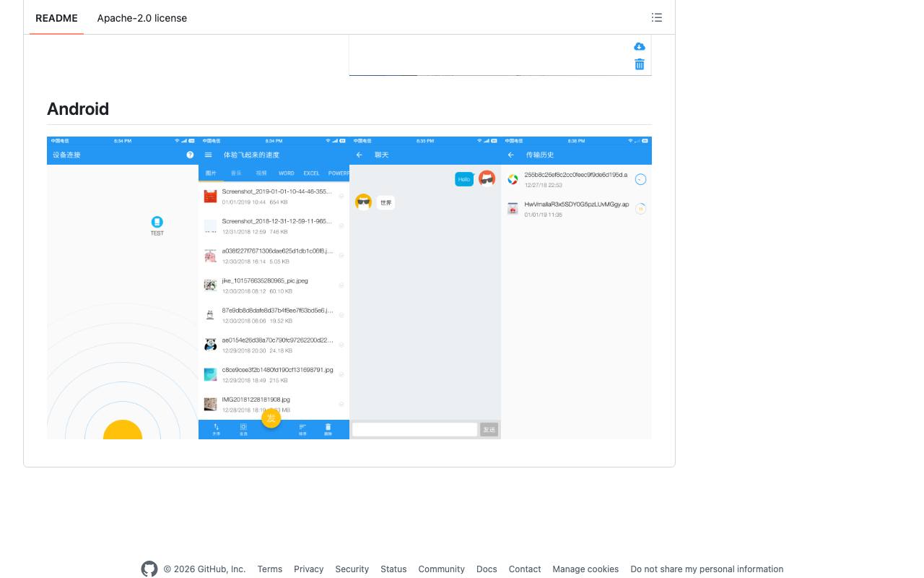The height and width of the screenshot is (578, 924).
Task: Click Do not share my personal information
Action: pos(707,569)
